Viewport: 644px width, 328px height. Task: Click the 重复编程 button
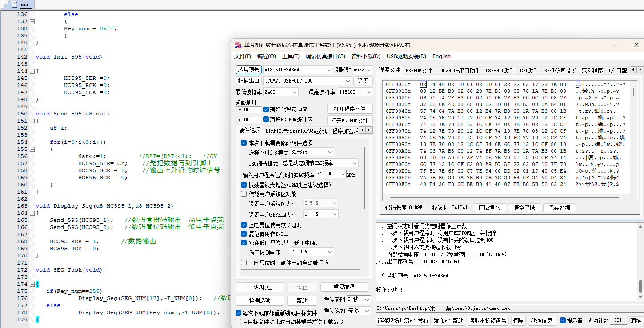coord(344,287)
